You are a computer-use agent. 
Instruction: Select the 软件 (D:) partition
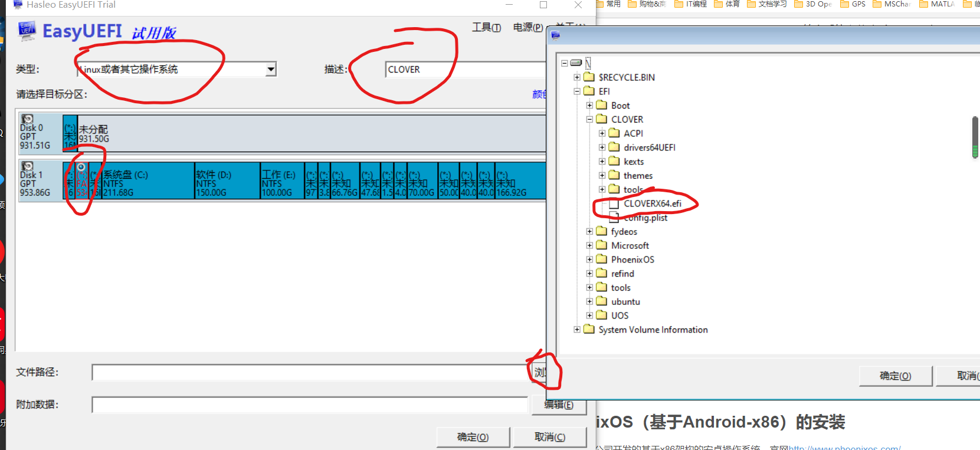click(227, 181)
